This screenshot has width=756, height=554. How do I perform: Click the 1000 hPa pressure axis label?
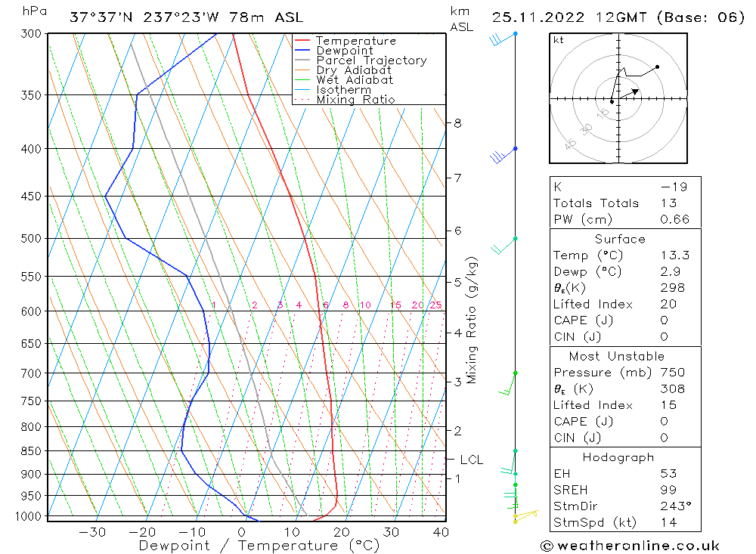tap(29, 516)
